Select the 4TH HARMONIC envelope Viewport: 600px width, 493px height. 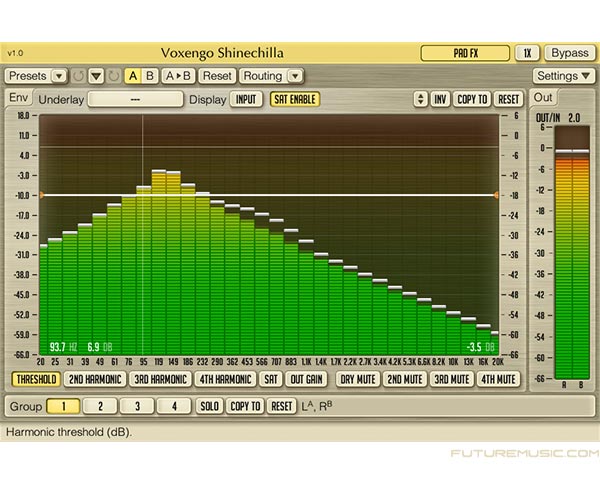[x=225, y=379]
